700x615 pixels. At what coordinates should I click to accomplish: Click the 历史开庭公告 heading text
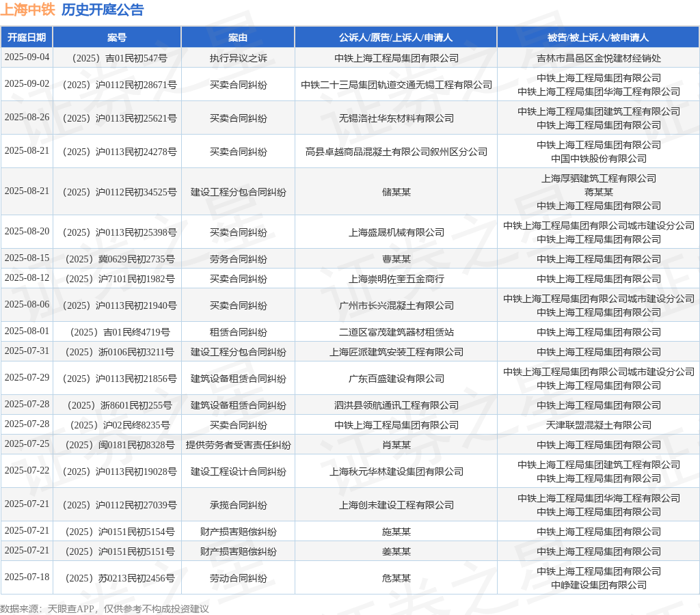click(x=103, y=10)
